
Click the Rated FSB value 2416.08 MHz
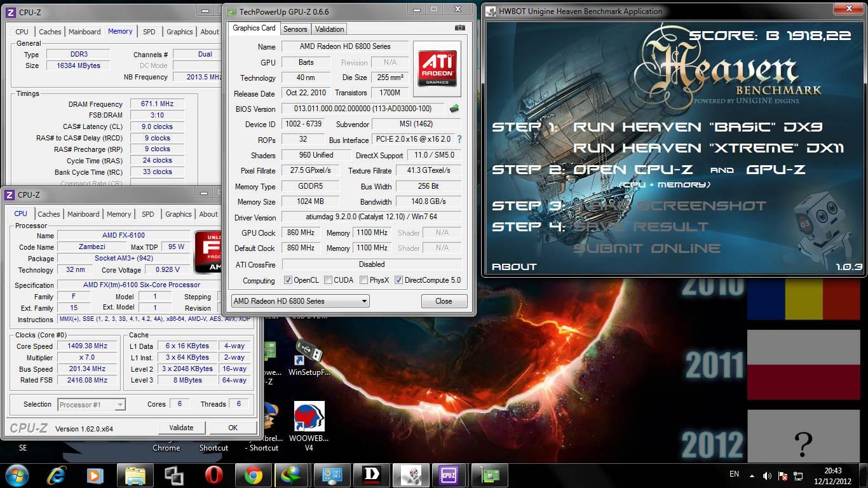[x=88, y=381]
